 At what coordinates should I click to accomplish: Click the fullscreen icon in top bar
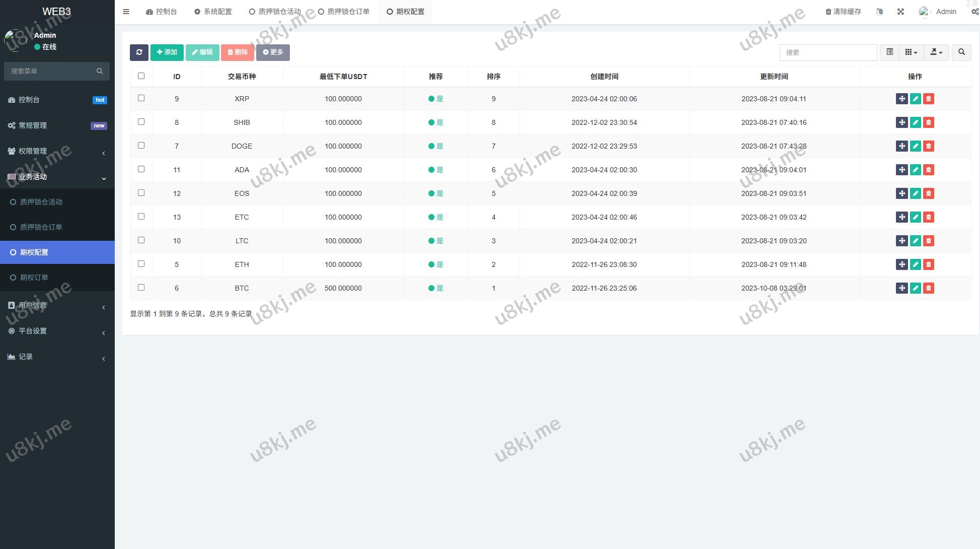pyautogui.click(x=900, y=12)
